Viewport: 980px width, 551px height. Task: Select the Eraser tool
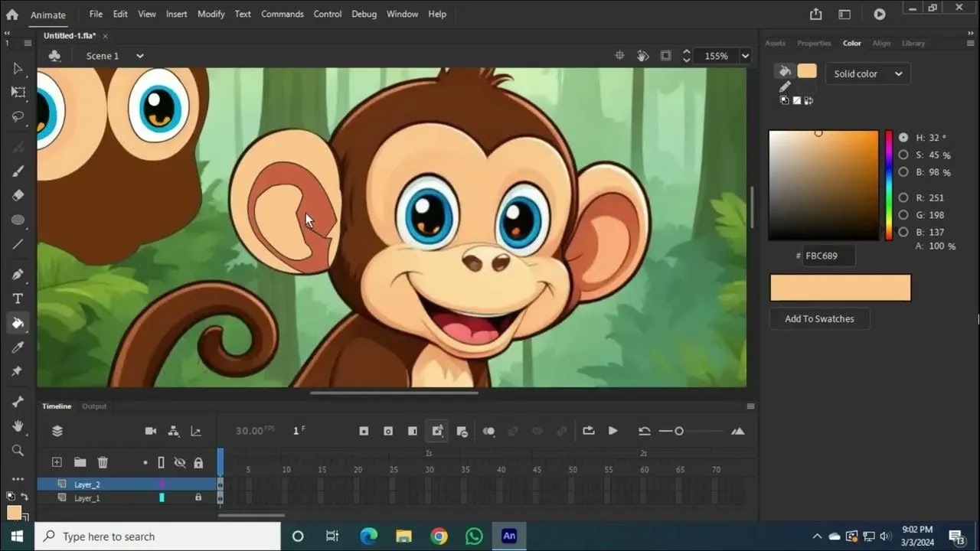(x=18, y=195)
